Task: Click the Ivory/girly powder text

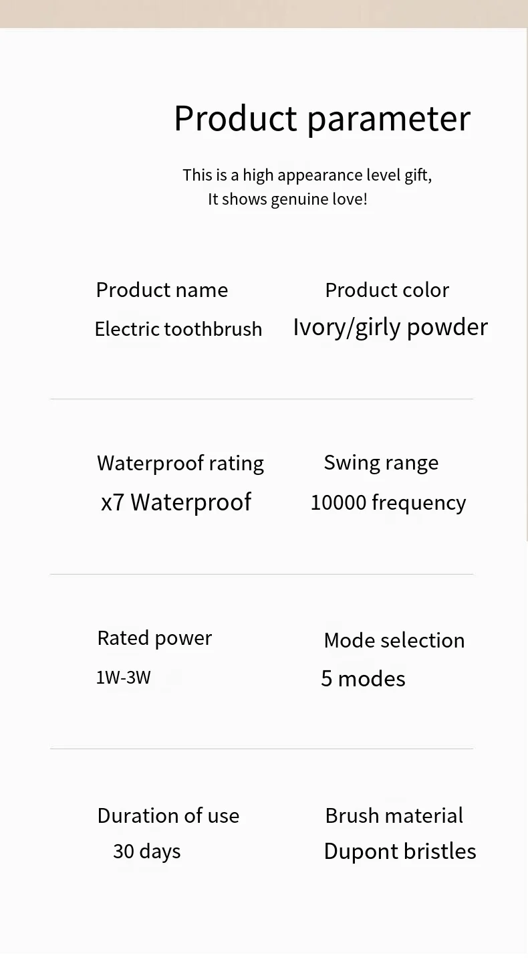Action: 390,327
